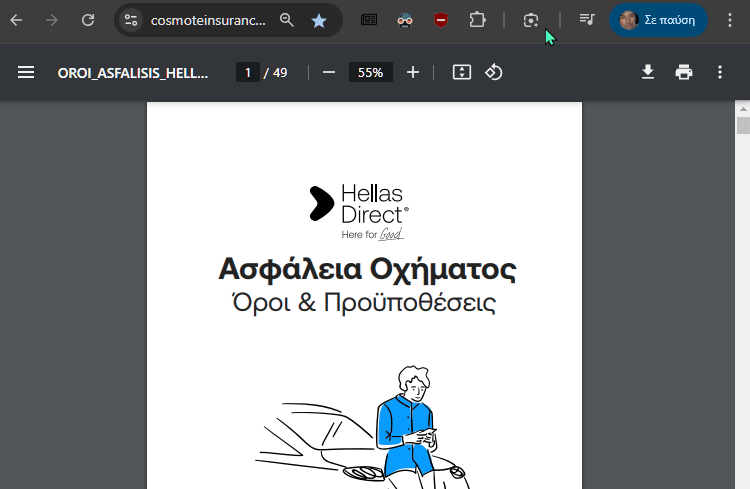Screen dimensions: 750x489
Task: Click the page number input field
Action: pyautogui.click(x=247, y=72)
